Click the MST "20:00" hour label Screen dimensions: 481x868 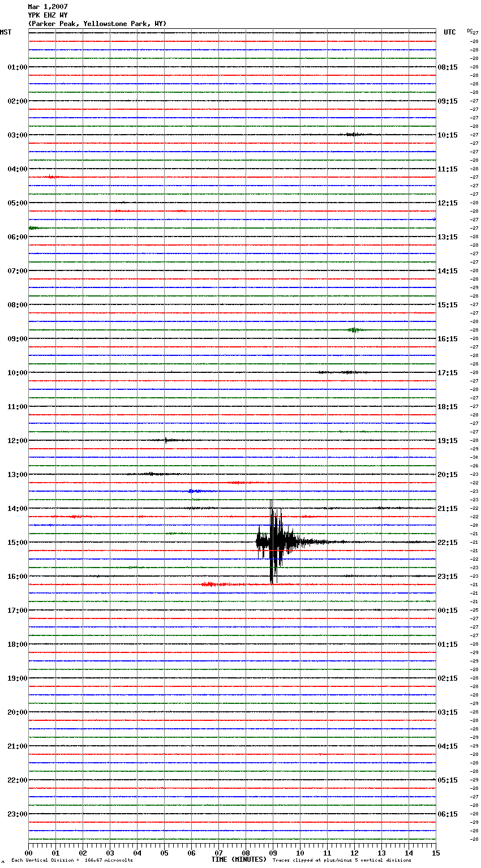(x=18, y=712)
